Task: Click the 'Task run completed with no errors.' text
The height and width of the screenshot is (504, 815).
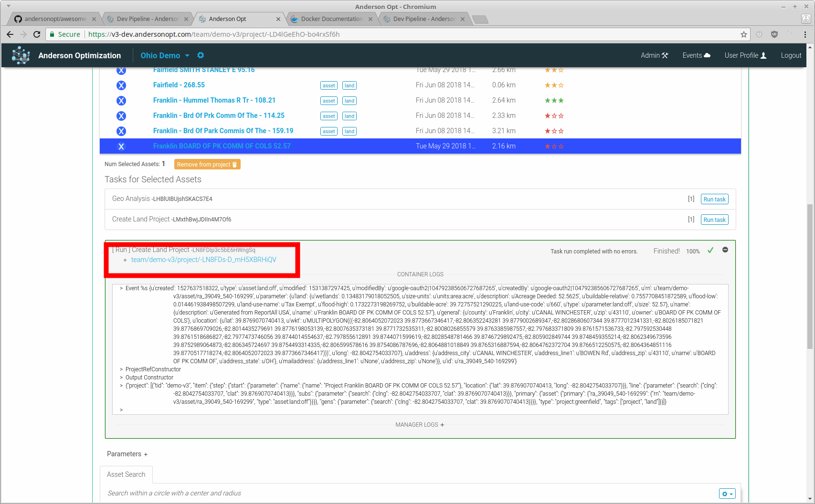Action: pyautogui.click(x=594, y=252)
